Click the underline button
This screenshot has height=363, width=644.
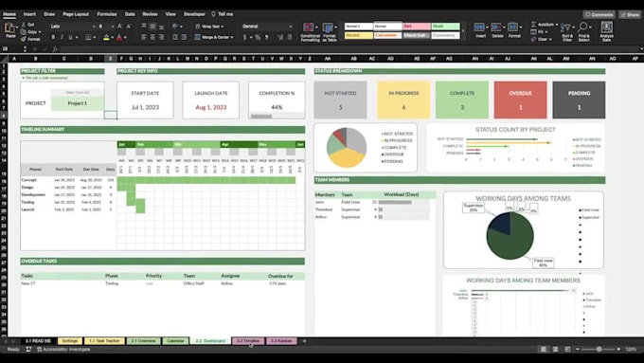pos(70,37)
